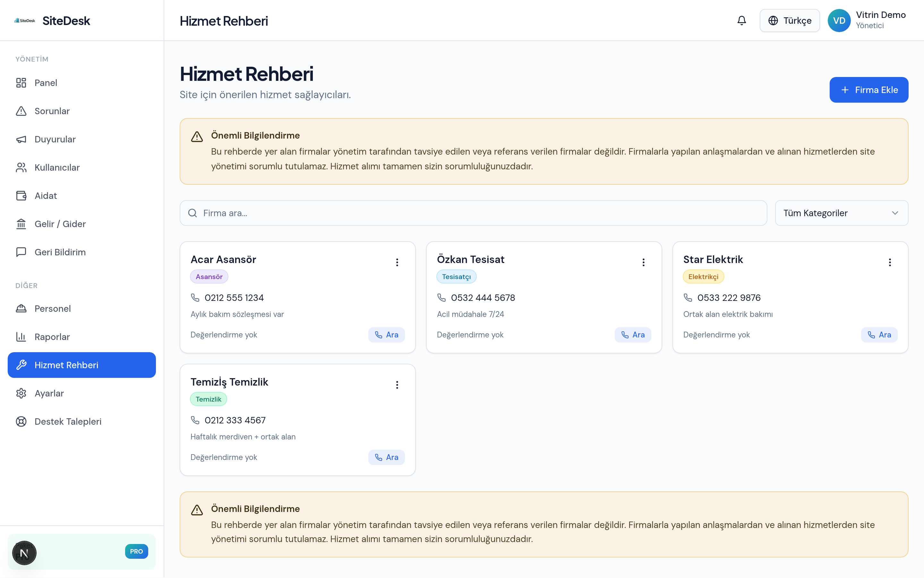Click phone number 0533 222 9876
This screenshot has width=924, height=578.
point(729,298)
